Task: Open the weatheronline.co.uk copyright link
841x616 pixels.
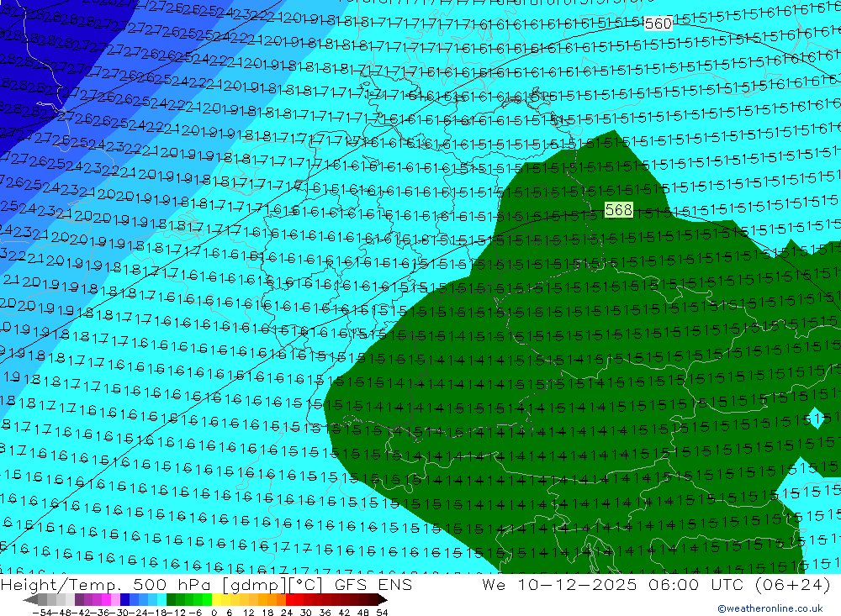Action: (x=770, y=608)
